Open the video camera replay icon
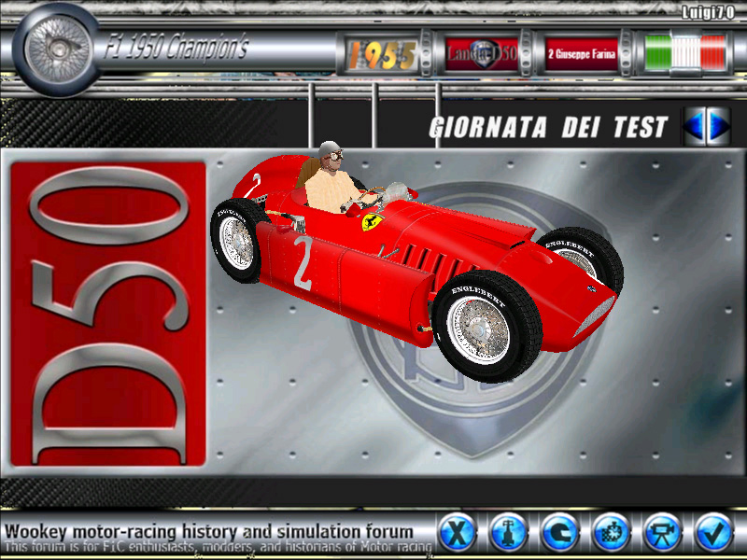 [663, 531]
